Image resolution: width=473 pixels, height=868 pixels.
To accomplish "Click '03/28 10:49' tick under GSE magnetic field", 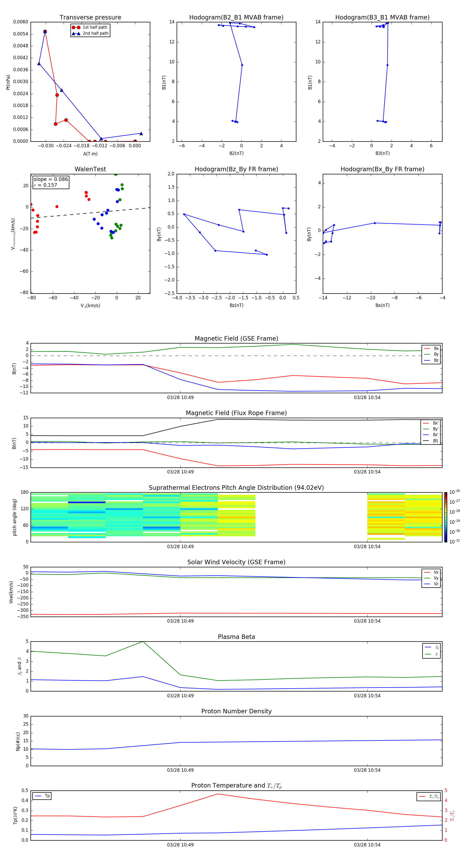I will coord(181,398).
